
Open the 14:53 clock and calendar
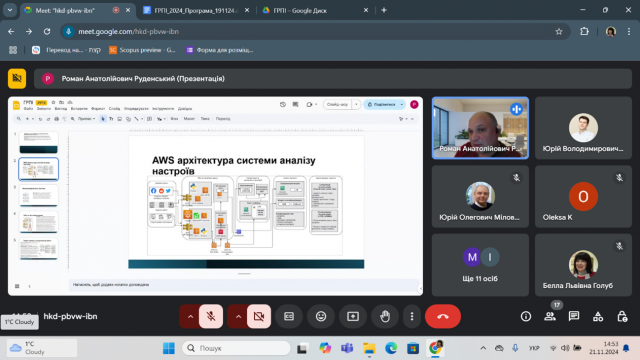point(603,348)
